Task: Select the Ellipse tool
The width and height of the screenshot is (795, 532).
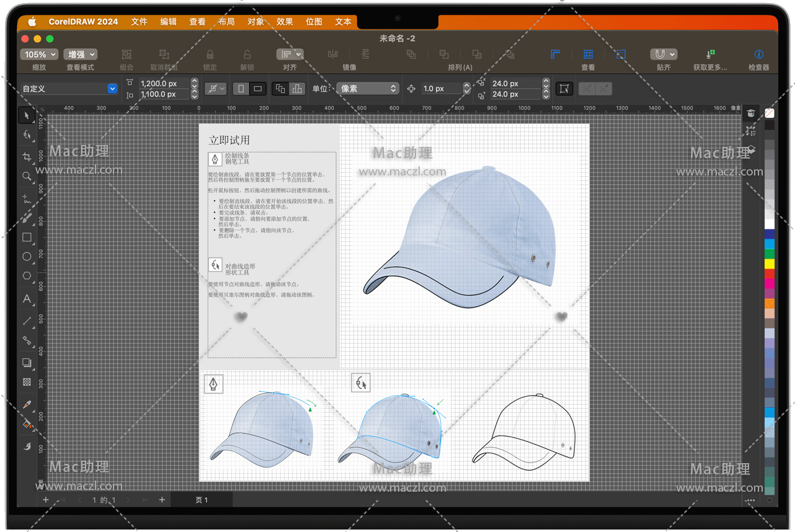Action: pos(27,257)
